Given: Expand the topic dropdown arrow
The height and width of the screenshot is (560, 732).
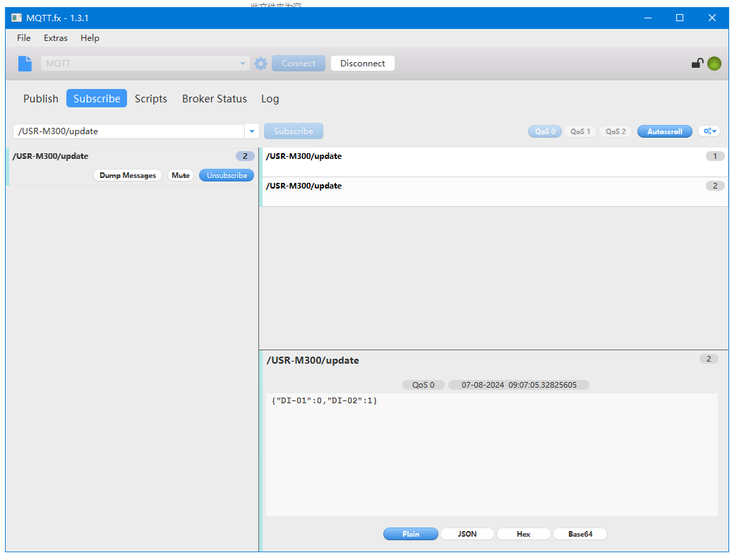Looking at the screenshot, I should [252, 131].
